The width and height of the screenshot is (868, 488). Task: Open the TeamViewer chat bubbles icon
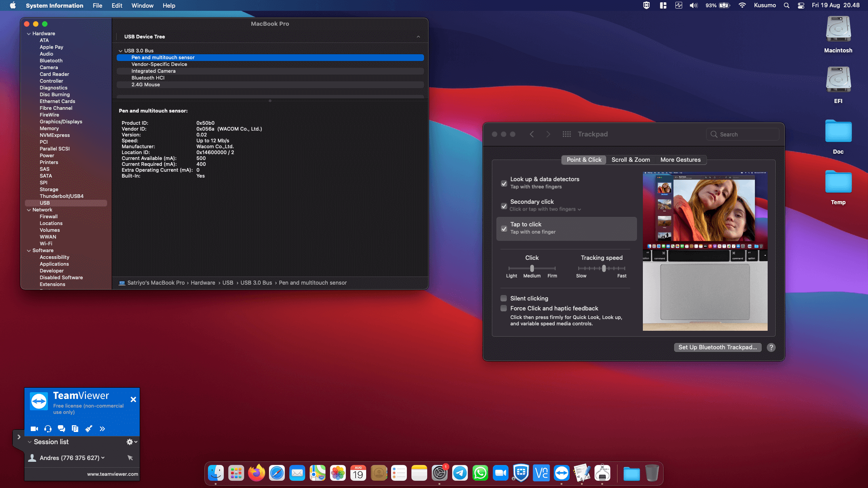point(61,429)
